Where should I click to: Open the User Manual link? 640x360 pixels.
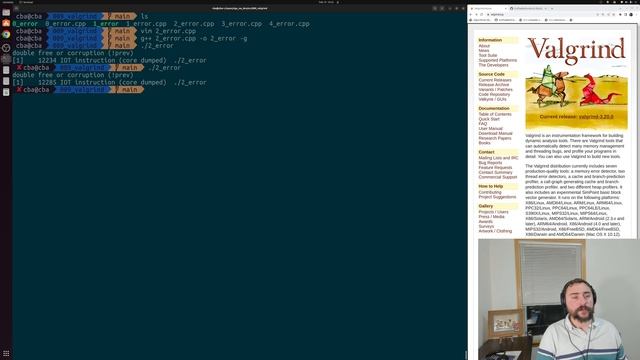[491, 129]
